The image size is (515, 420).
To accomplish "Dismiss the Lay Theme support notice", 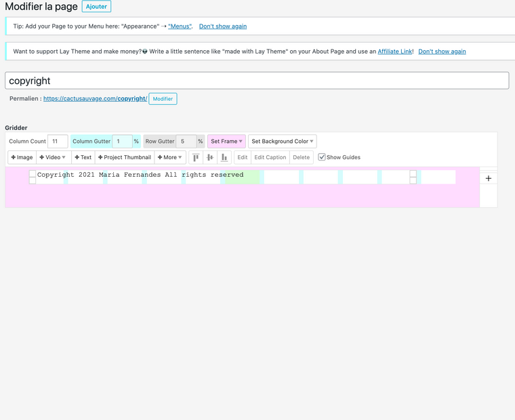I will 442,51.
